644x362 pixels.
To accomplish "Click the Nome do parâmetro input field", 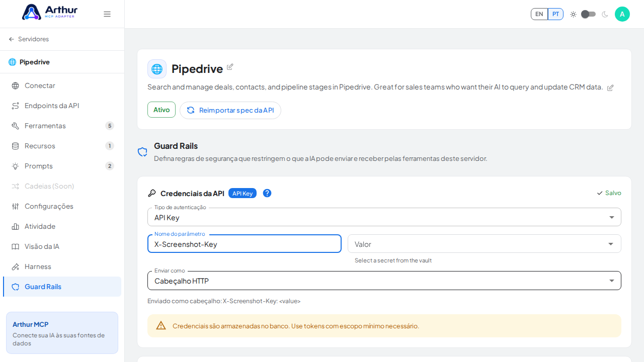I will (x=245, y=244).
